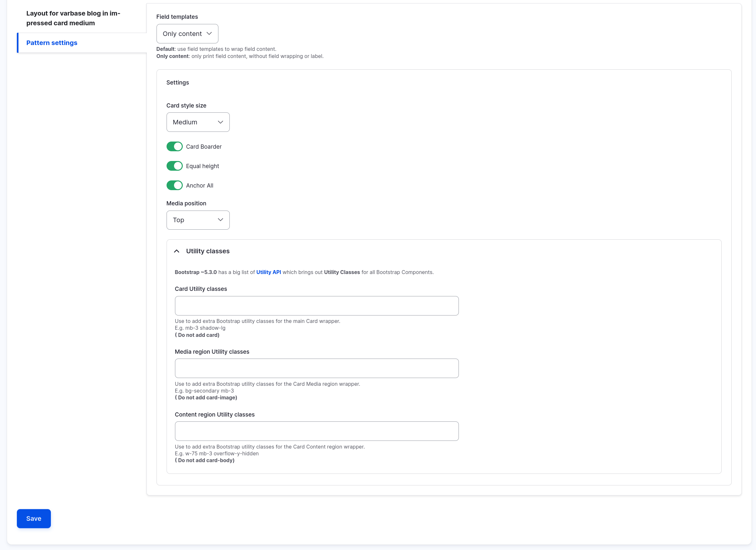
Task: Click Media position dropdown arrow
Action: tap(220, 220)
